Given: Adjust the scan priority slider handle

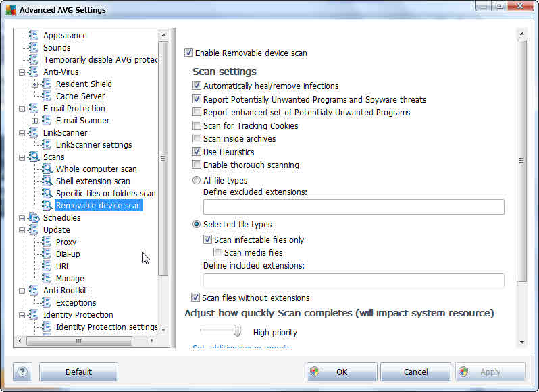Looking at the screenshot, I should coord(237,331).
